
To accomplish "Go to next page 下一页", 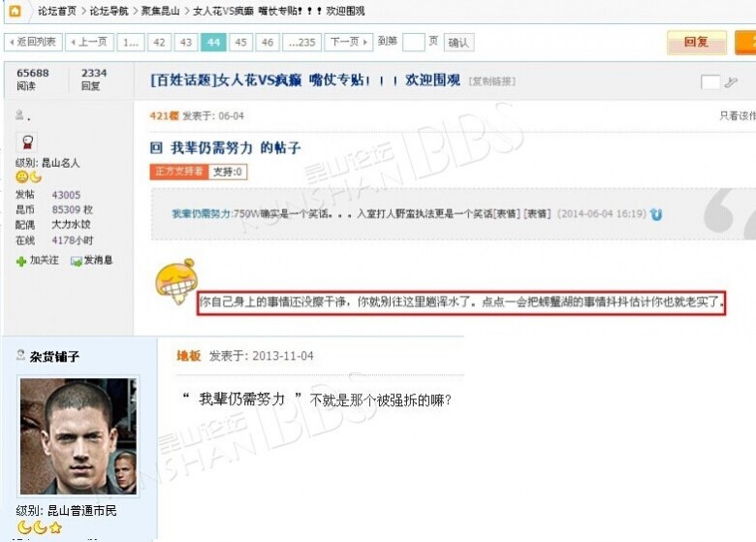I will [x=349, y=43].
